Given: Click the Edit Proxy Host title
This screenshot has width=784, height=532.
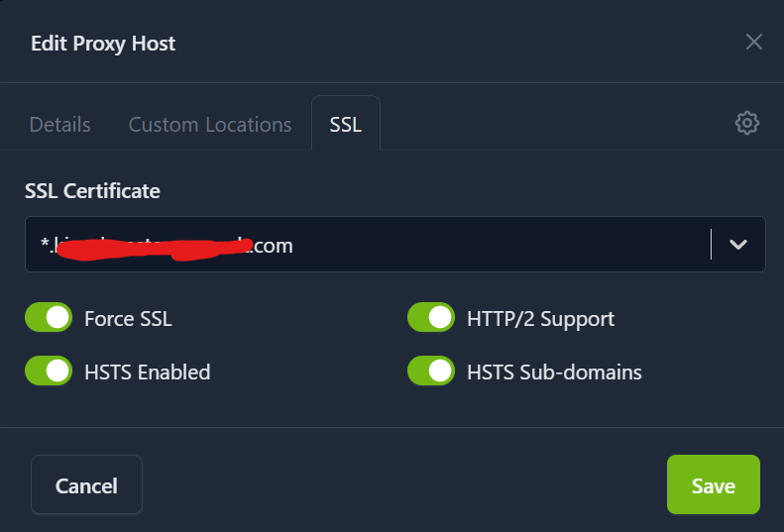Looking at the screenshot, I should pos(103,44).
